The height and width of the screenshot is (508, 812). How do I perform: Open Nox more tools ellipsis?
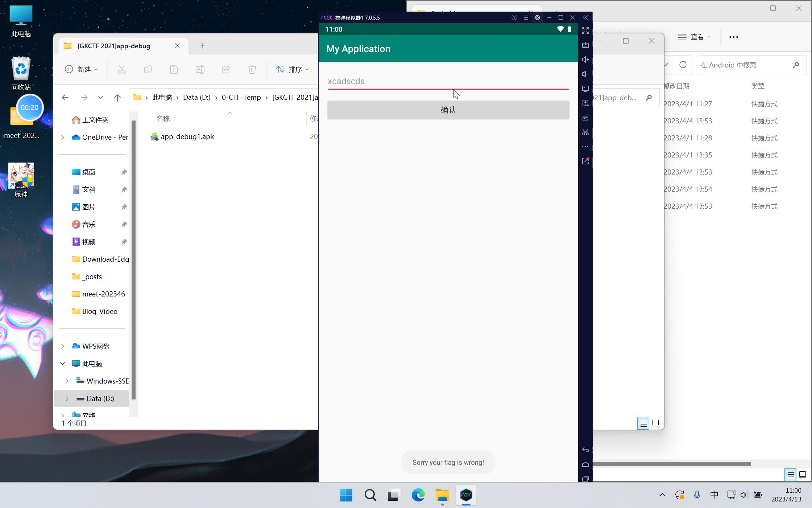click(585, 147)
